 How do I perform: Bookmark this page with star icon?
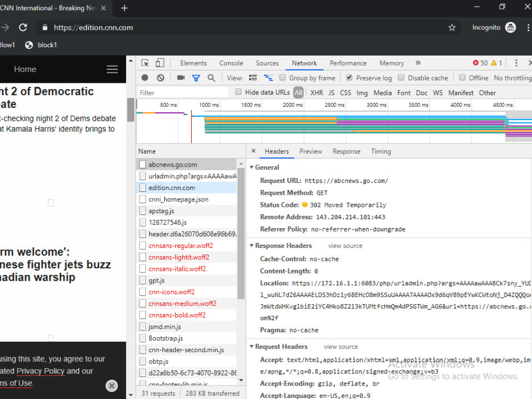coord(452,28)
